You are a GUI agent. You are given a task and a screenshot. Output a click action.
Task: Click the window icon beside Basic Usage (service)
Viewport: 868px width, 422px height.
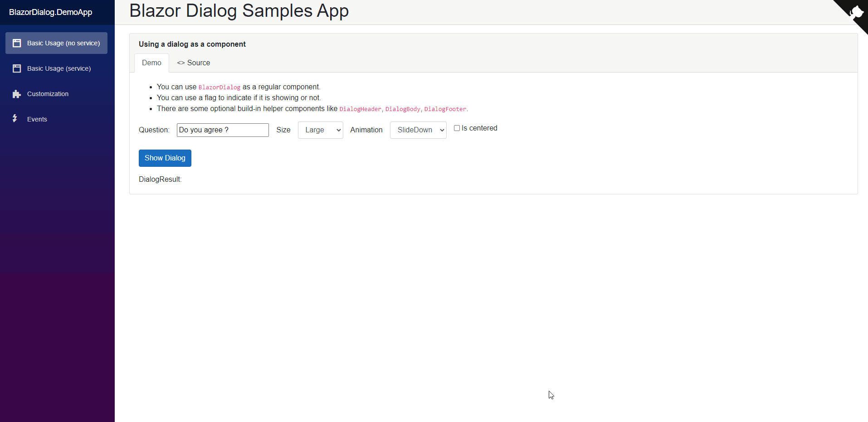click(x=17, y=68)
